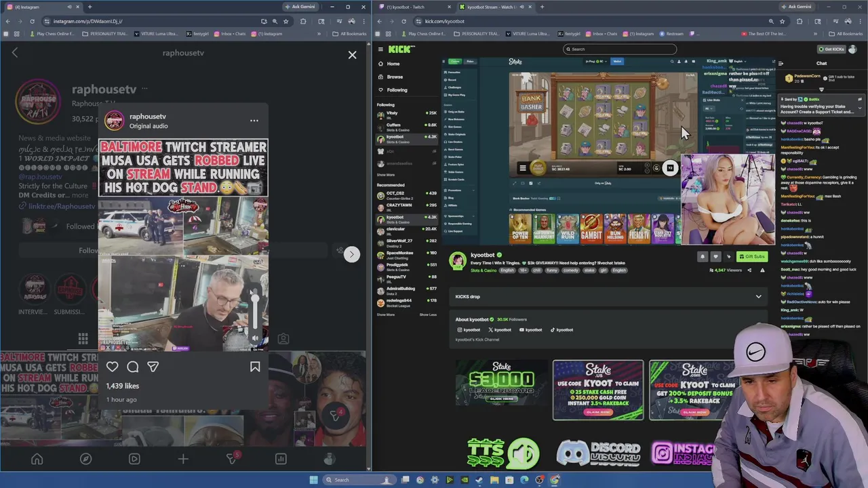Toggle kyootbot notifications bell
The height and width of the screenshot is (488, 868).
coord(702,256)
